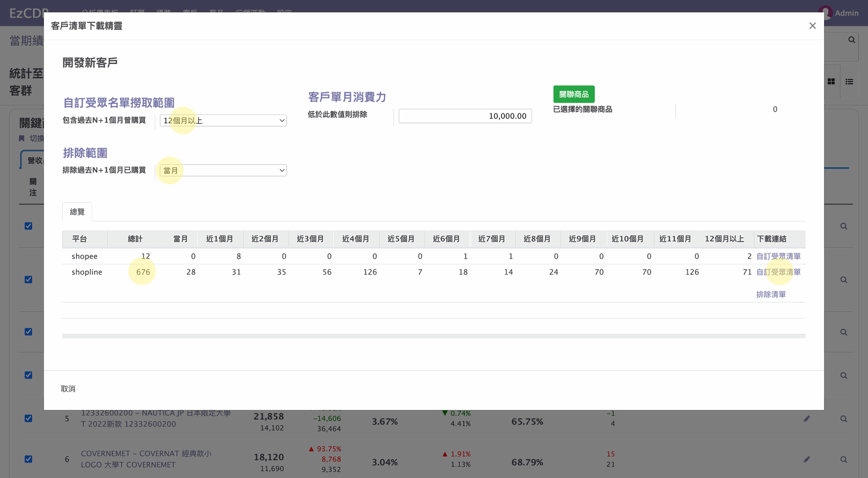This screenshot has width=868, height=478.
Task: Click the shopee platform name cell
Action: coord(85,256)
